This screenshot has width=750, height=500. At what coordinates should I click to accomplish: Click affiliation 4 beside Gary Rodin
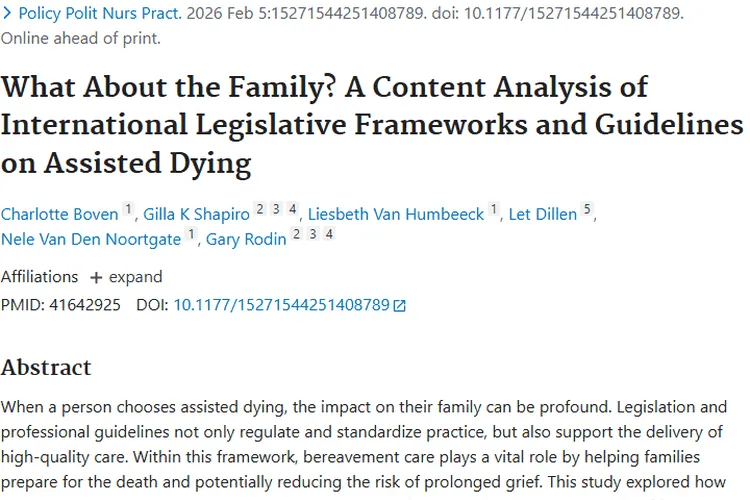click(329, 236)
